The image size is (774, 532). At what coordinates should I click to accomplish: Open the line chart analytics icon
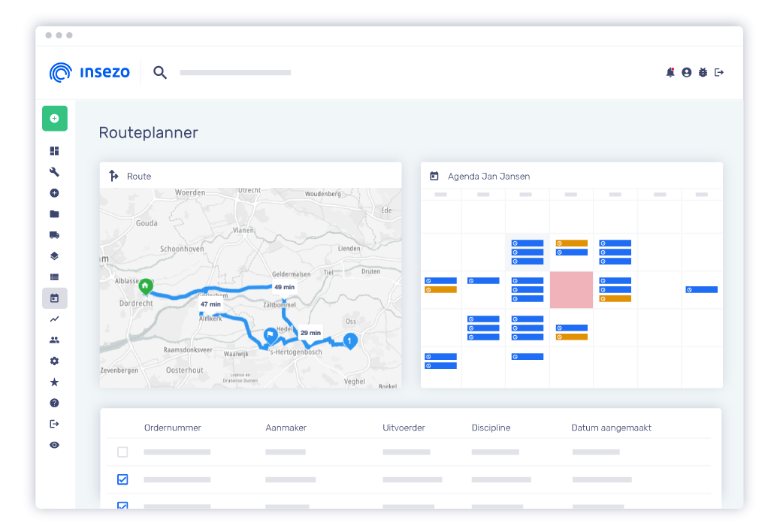tap(54, 319)
